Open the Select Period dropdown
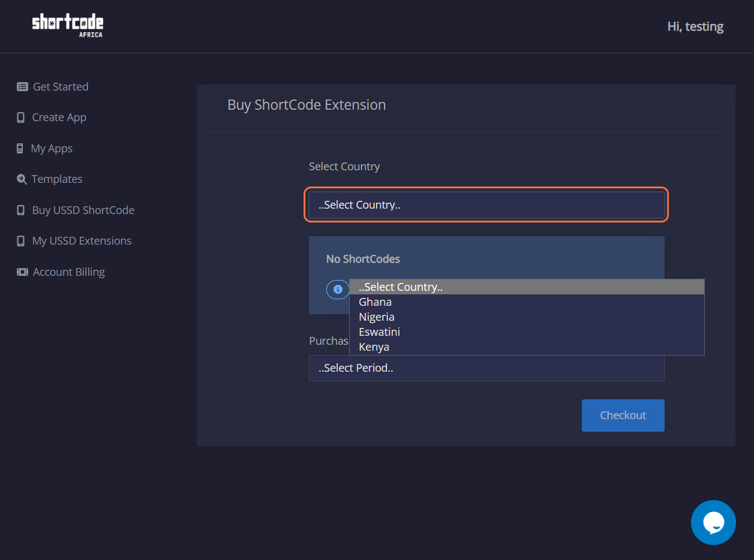The width and height of the screenshot is (754, 560). coord(486,368)
